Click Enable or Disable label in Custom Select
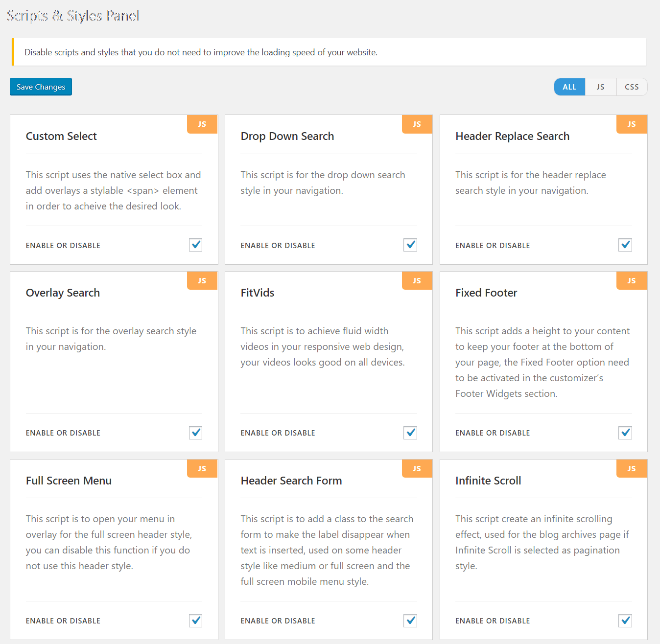660x644 pixels. (x=63, y=245)
